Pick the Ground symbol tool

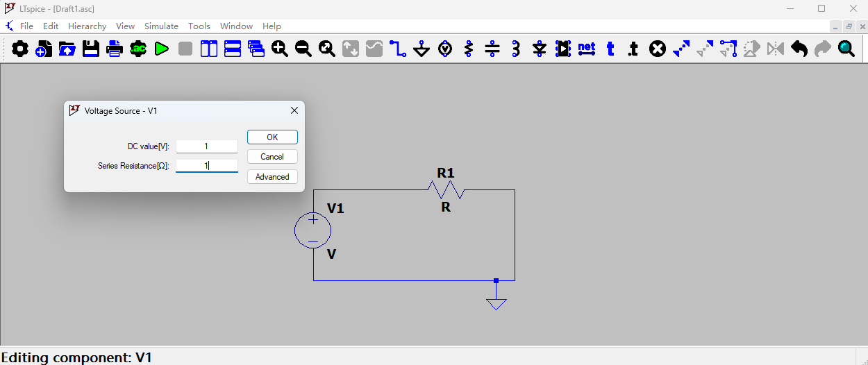[x=422, y=49]
